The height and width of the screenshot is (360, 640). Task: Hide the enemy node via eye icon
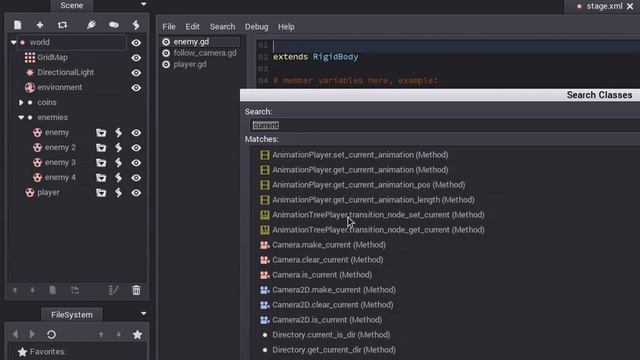(x=136, y=133)
